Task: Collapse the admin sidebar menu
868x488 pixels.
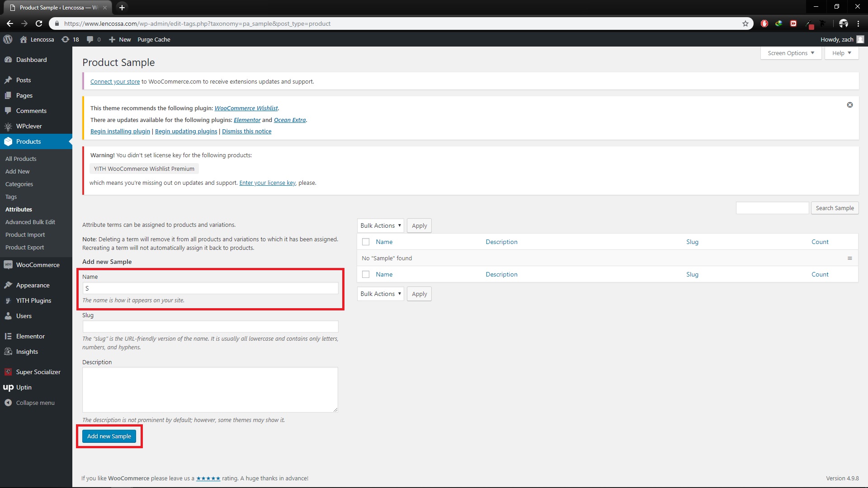Action: coord(35,403)
